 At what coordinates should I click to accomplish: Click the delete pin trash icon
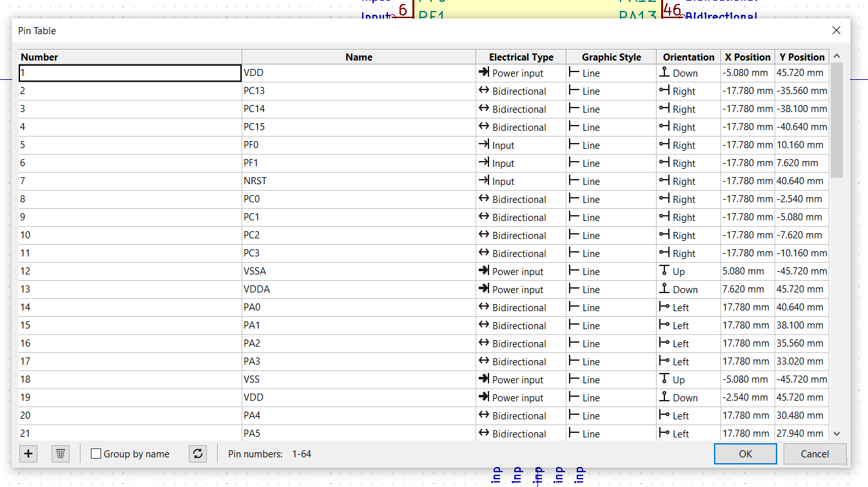coord(61,454)
